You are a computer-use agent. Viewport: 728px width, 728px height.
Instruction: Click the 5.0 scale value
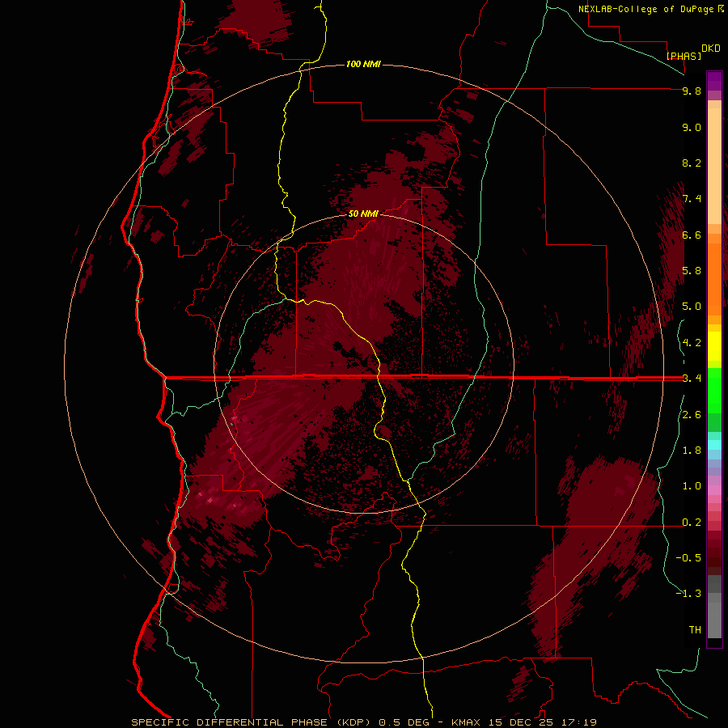[x=692, y=307]
